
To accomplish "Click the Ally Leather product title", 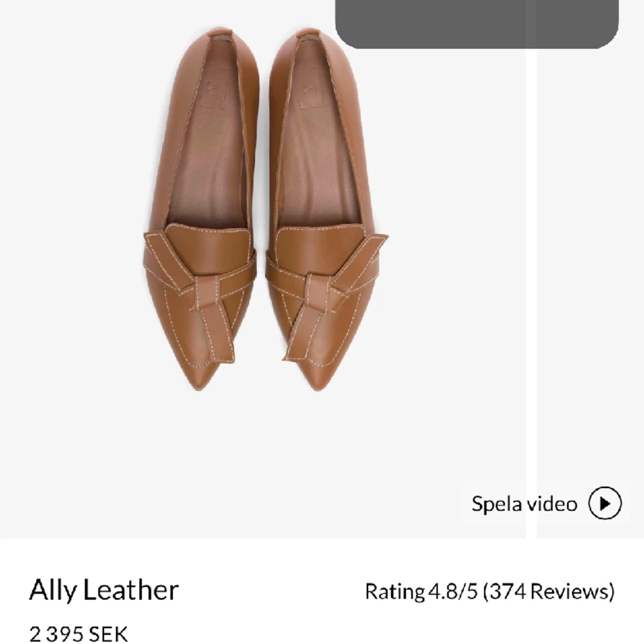I will point(104,591).
